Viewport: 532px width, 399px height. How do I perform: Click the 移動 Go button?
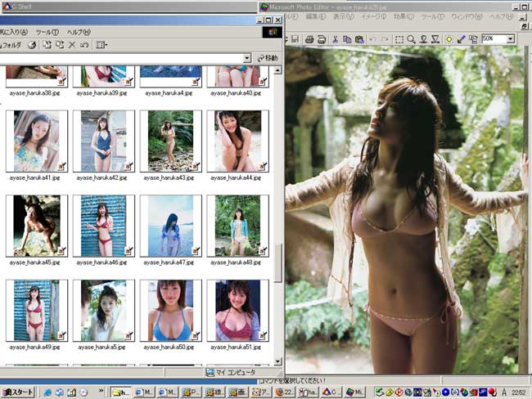click(268, 58)
